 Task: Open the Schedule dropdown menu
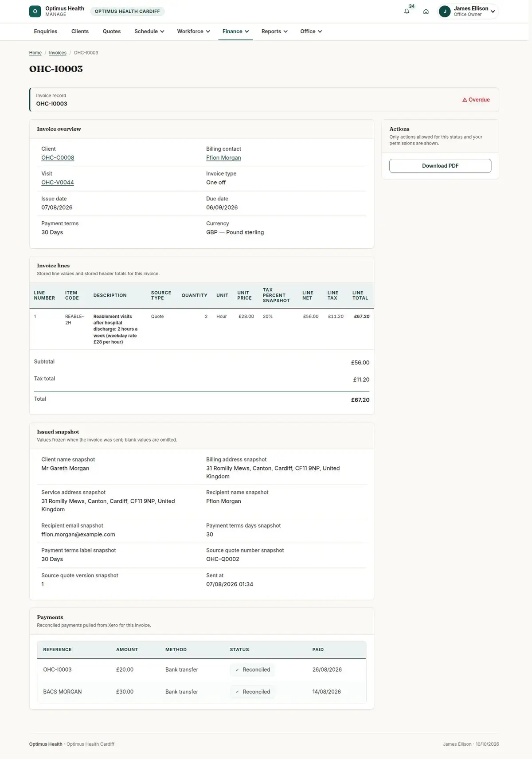click(x=149, y=31)
